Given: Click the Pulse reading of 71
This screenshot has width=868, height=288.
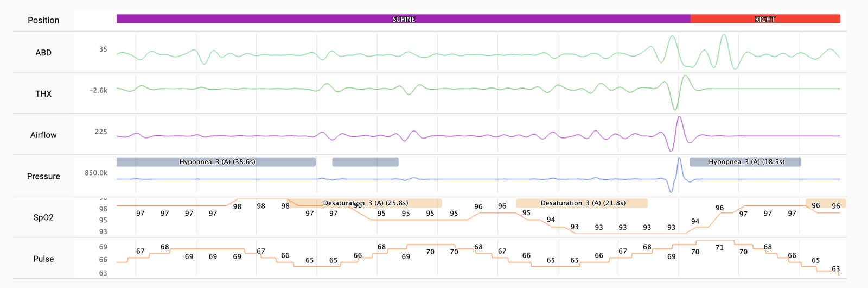Looking at the screenshot, I should [719, 248].
